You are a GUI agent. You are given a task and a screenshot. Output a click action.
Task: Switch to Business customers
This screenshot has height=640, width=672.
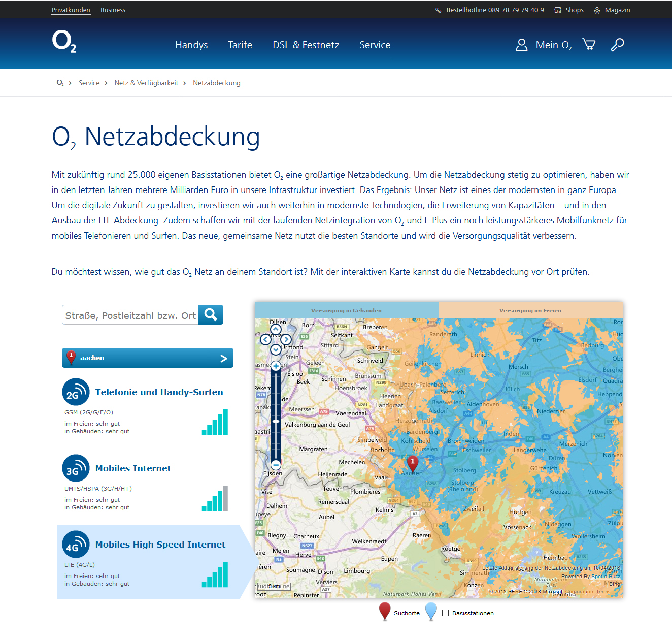click(x=113, y=10)
